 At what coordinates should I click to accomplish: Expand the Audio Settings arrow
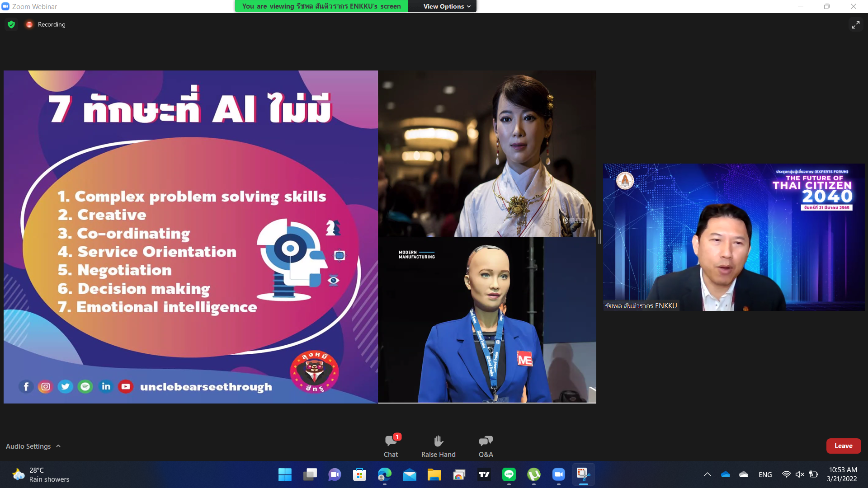tap(58, 446)
